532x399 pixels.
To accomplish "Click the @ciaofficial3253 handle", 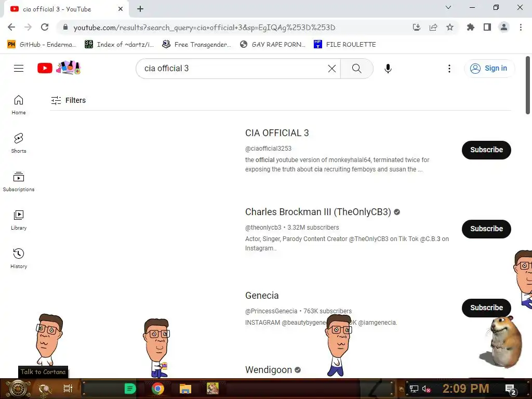I will point(268,149).
